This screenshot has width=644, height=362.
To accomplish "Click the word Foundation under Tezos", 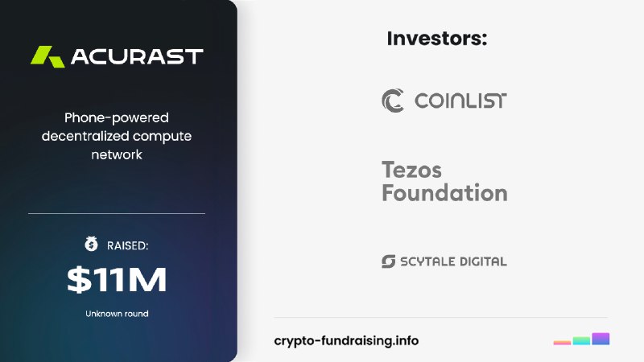I will (444, 193).
